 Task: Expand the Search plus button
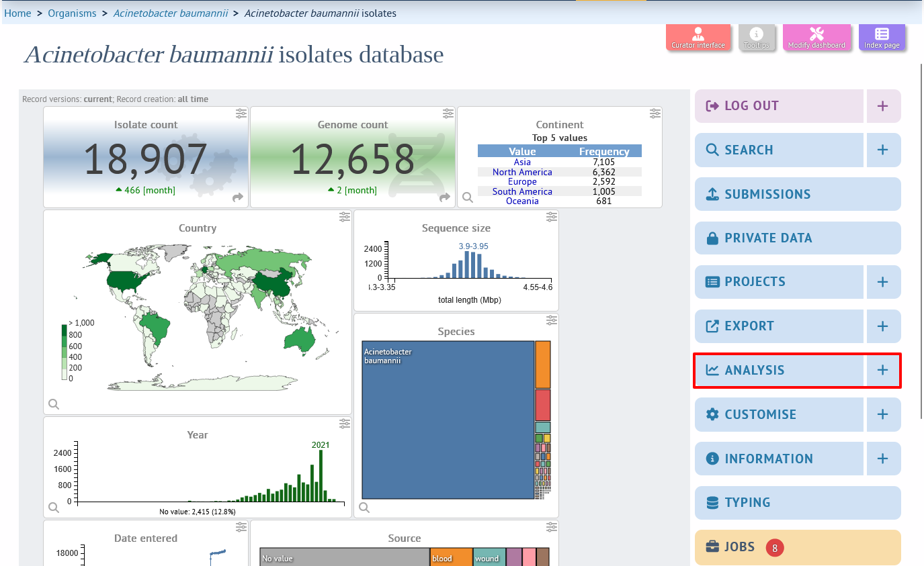pos(883,150)
